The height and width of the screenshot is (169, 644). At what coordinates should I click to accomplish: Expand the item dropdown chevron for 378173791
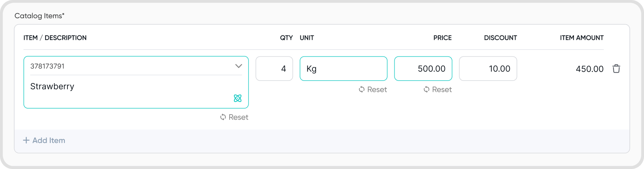(x=239, y=66)
